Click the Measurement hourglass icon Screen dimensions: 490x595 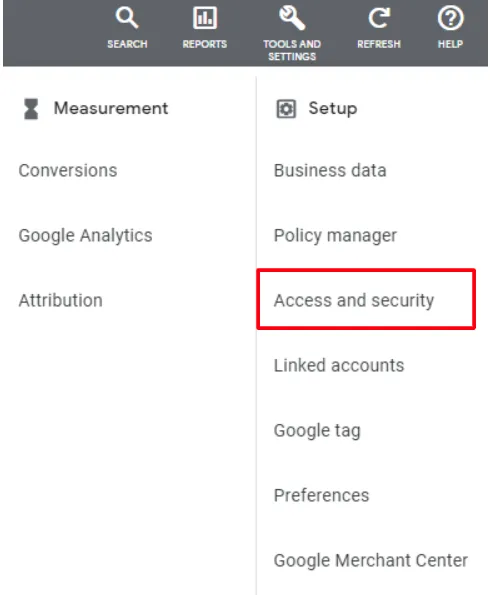tap(31, 109)
